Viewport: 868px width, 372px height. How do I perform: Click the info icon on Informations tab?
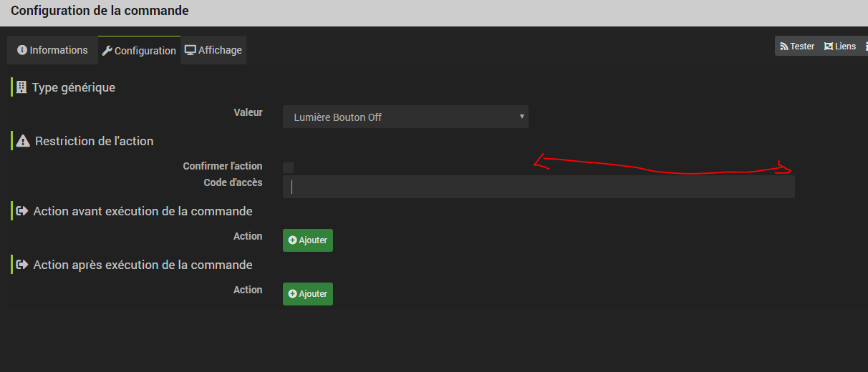coord(22,50)
